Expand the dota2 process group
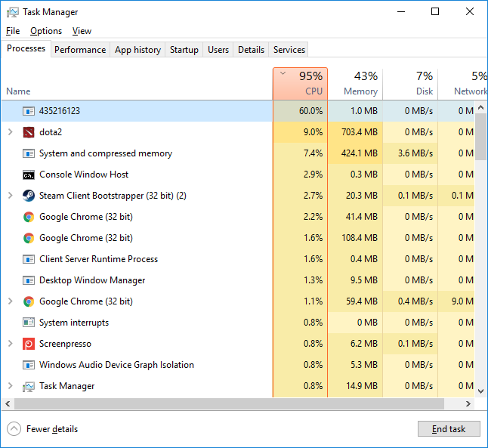 point(10,132)
